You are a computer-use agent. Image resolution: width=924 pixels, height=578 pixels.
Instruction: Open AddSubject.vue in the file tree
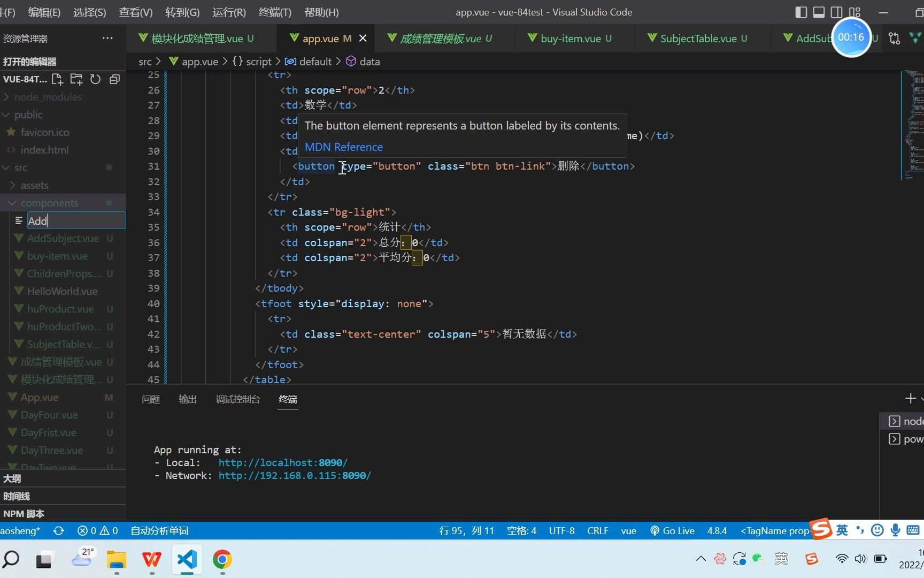point(63,238)
